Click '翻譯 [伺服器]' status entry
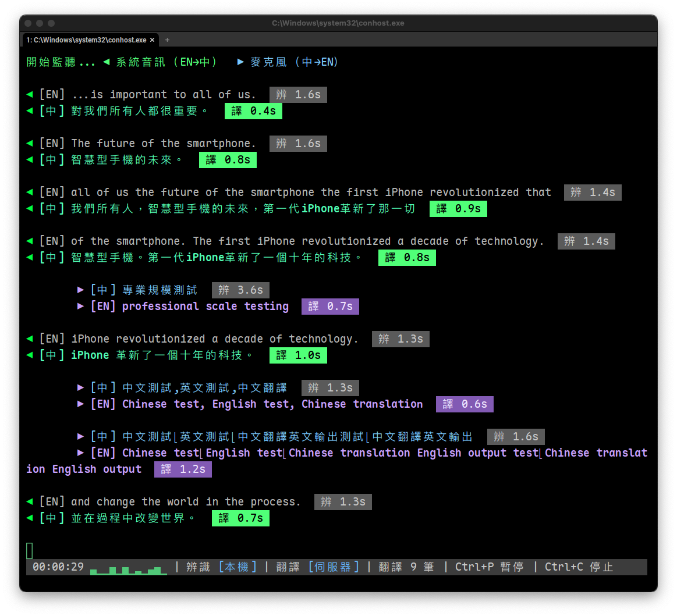The image size is (677, 616). tap(318, 567)
